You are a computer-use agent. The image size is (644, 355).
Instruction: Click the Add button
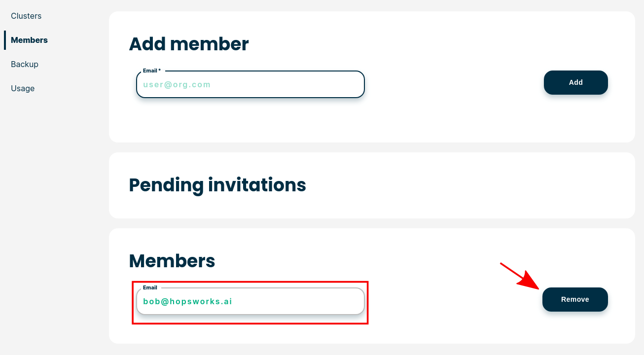coord(576,82)
